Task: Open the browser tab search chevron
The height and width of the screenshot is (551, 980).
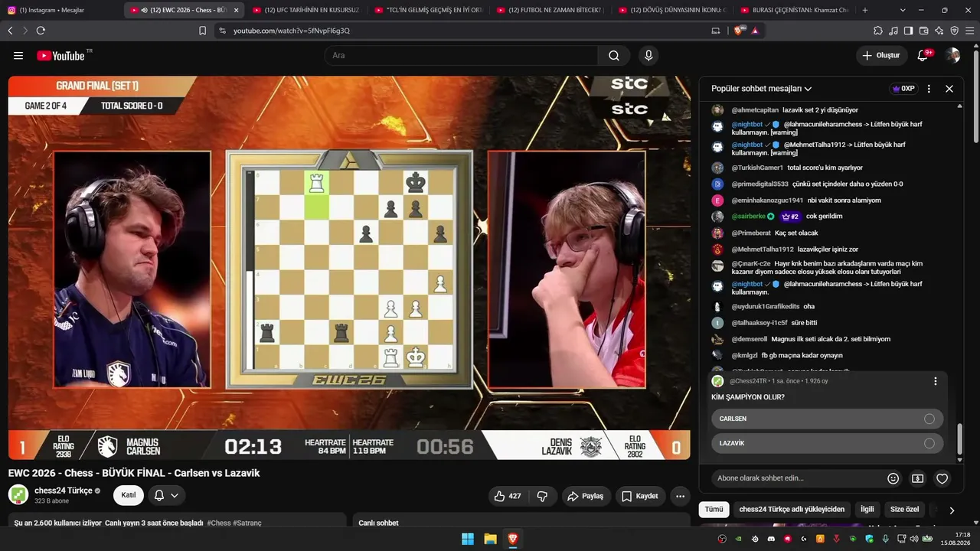Action: tap(903, 10)
